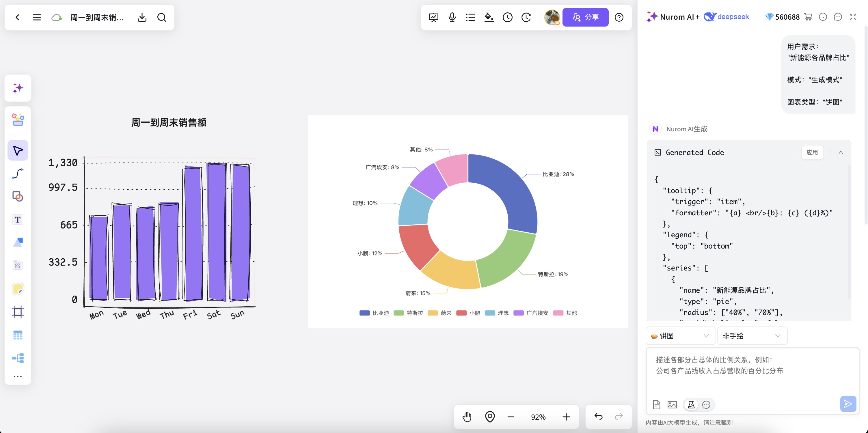Image resolution: width=868 pixels, height=433 pixels.
Task: Select the frame tool
Action: coord(18,312)
